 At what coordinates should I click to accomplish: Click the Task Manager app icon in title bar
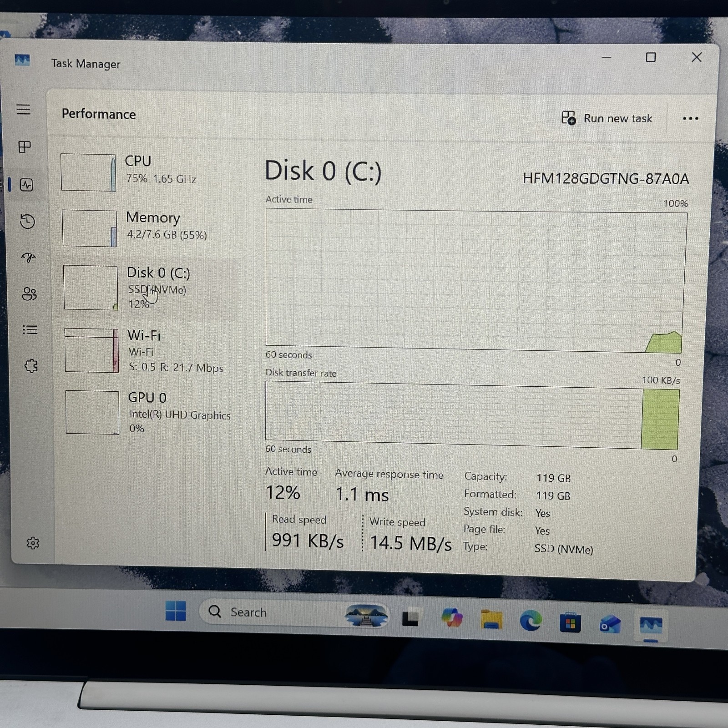[22, 61]
